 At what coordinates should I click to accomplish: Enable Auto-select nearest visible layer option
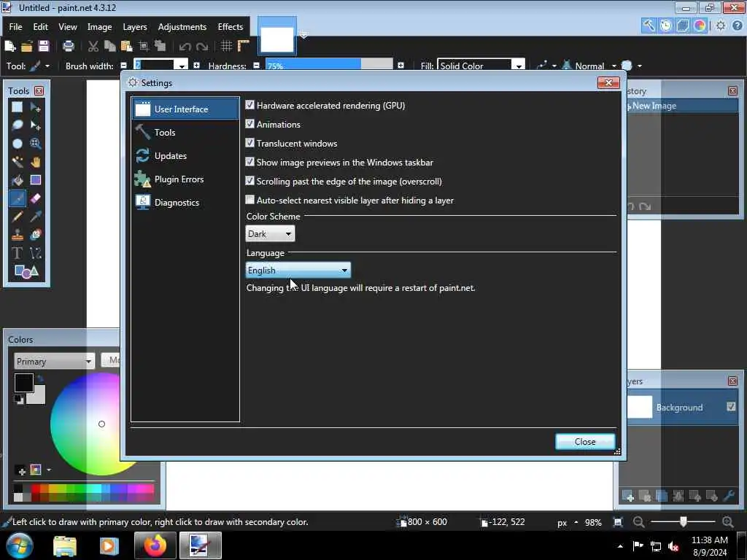249,200
